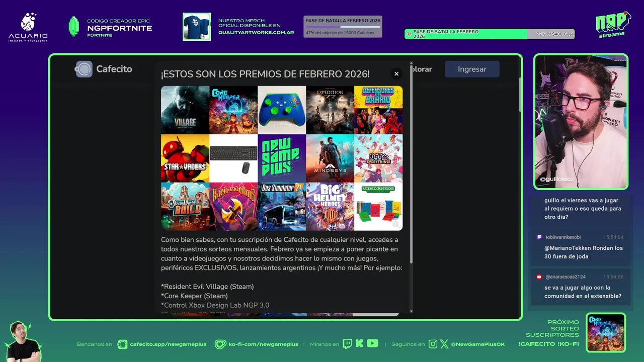Click the Core Keeper next-raffle thumbnail
This screenshot has width=644, height=362.
point(606,332)
